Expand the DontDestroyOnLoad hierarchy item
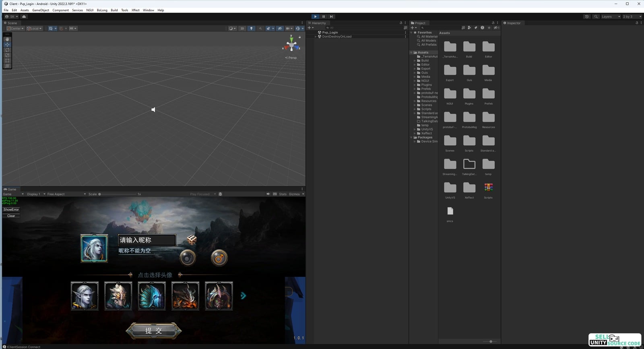 316,37
